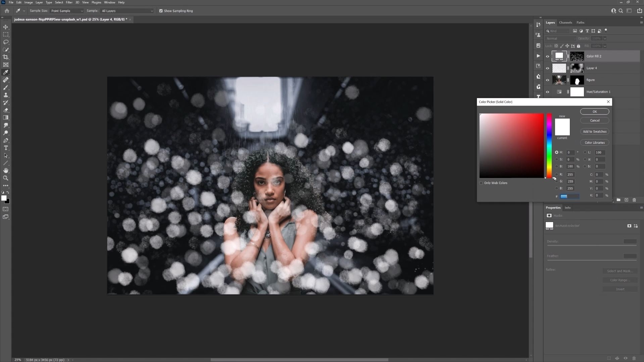Screen dimensions: 644x362
Task: Hide the figure layer
Action: (548, 80)
